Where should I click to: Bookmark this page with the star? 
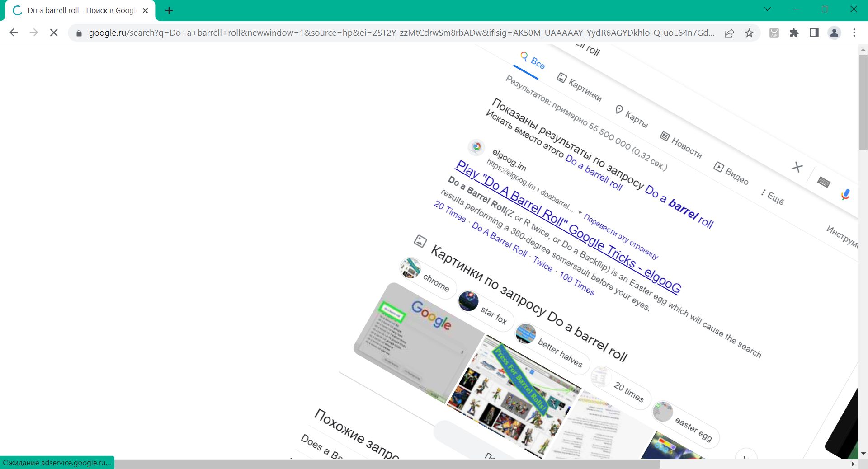(x=749, y=33)
